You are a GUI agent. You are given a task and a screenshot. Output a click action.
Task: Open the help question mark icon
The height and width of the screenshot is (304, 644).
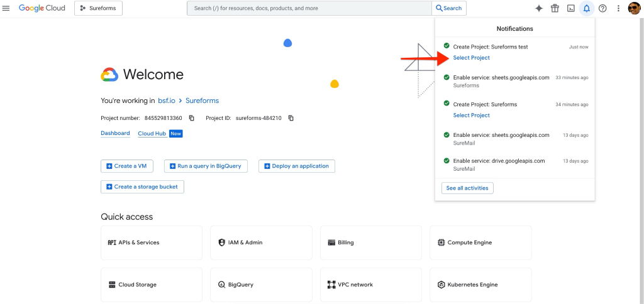pos(602,8)
